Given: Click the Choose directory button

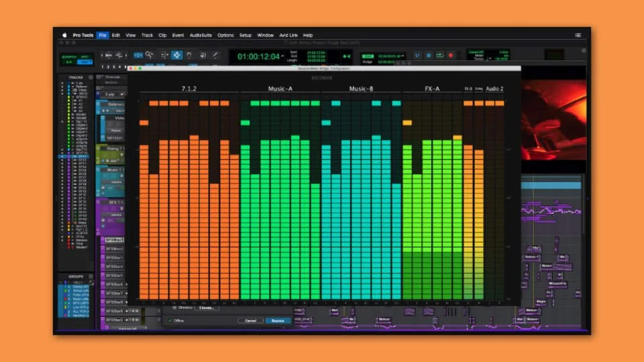Looking at the screenshot, I should click(x=207, y=308).
